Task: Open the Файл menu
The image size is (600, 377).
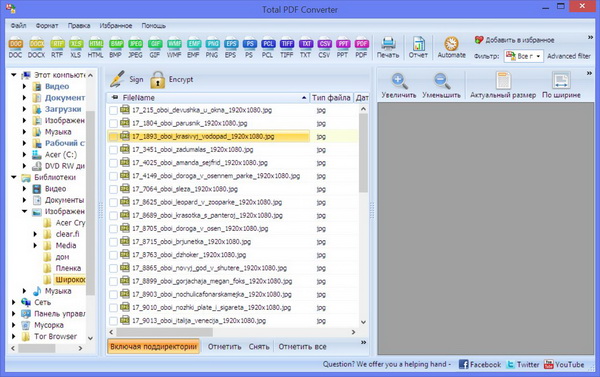Action: click(x=18, y=26)
